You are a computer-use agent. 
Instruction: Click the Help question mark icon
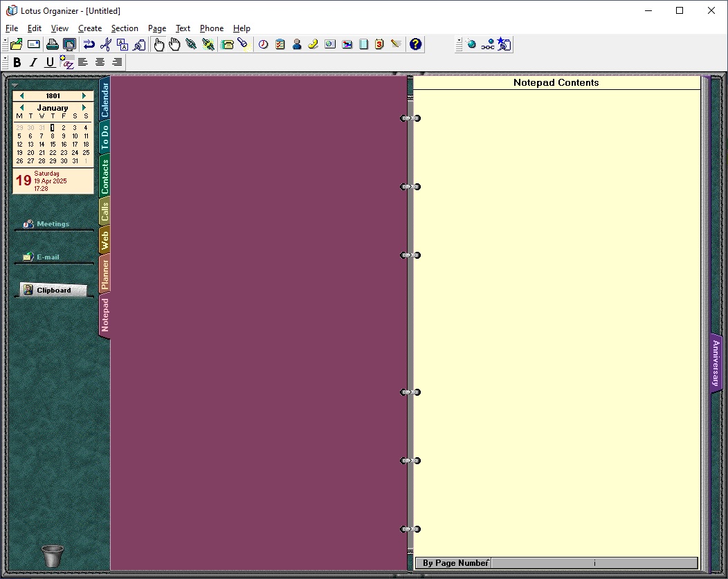[415, 44]
